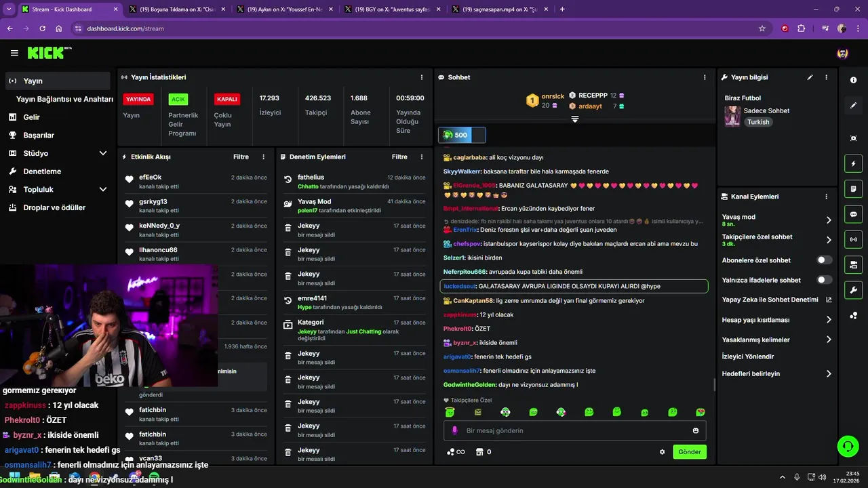Send the message with Gönder button

tap(690, 452)
